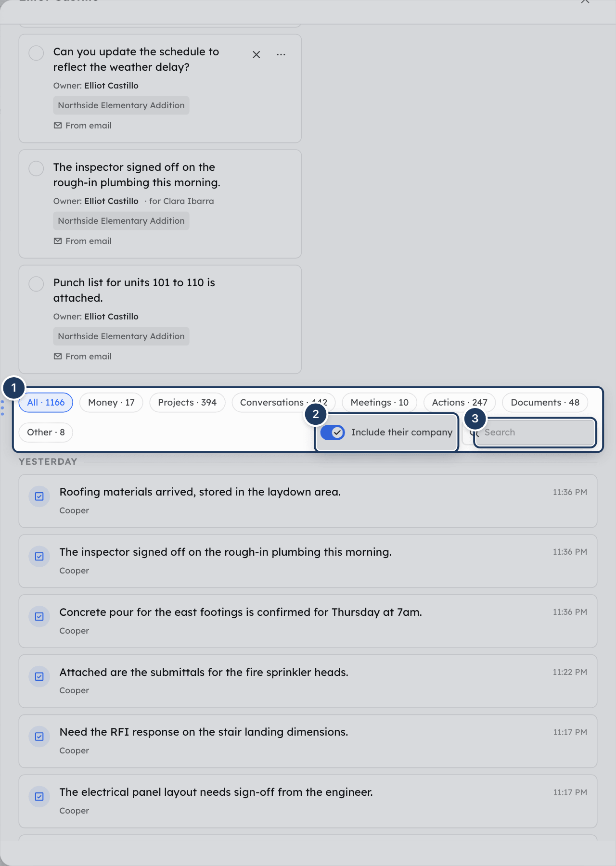Click action icon on Roofing materials entry
The height and width of the screenshot is (866, 616).
pos(39,497)
